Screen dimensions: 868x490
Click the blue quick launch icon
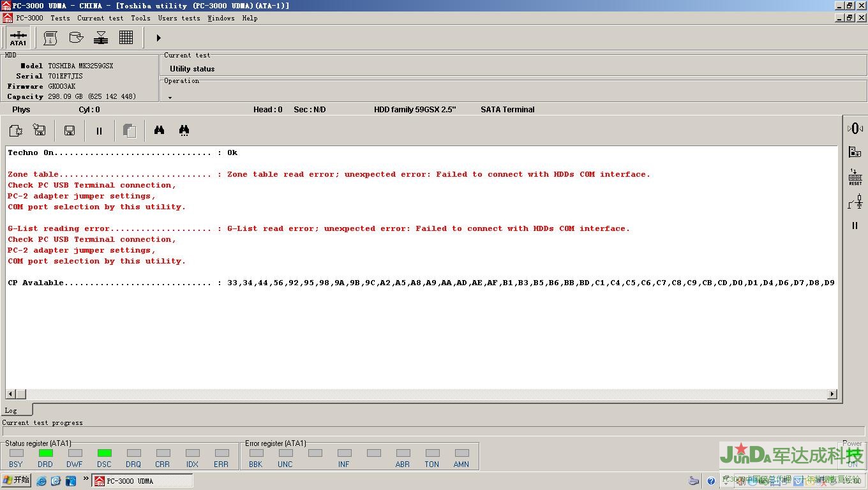pyautogui.click(x=71, y=481)
